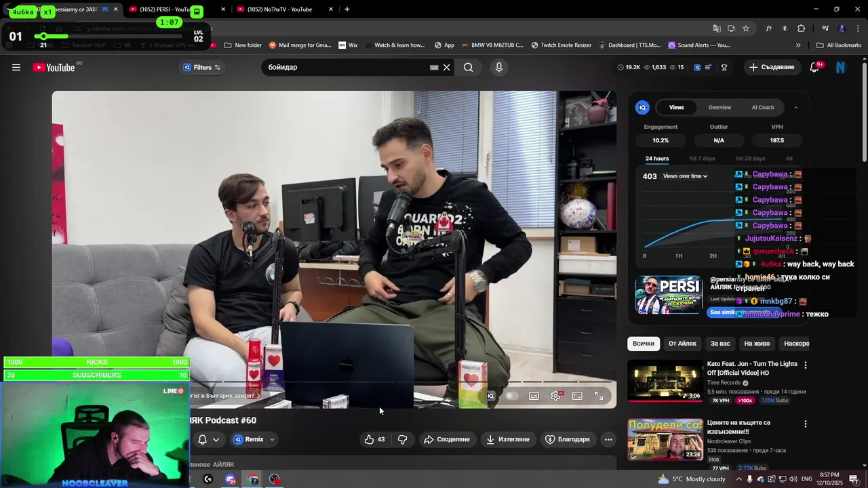Open the Цените на къщите video thumbnail
Screen dimensions: 868x488
(x=665, y=439)
